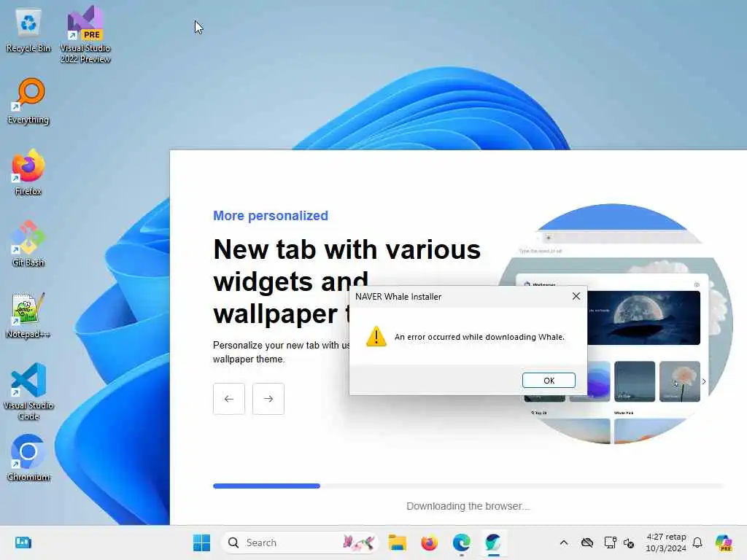Click OK in the Whale Installer error

pyautogui.click(x=549, y=381)
